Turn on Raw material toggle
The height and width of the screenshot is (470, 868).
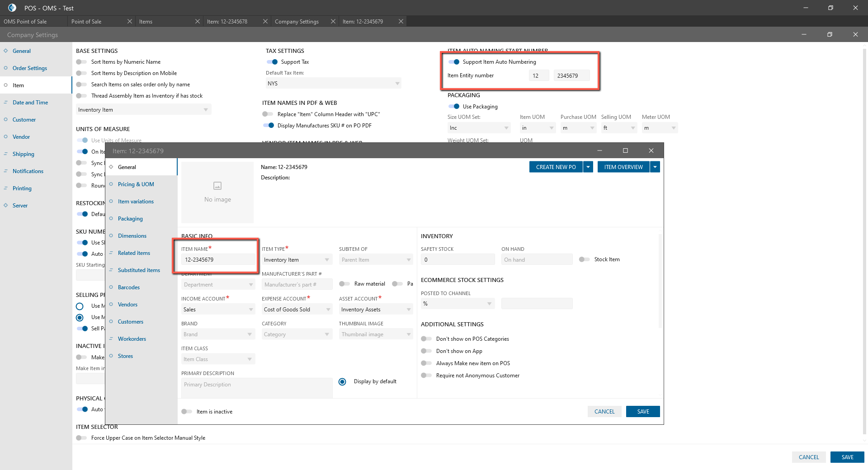coord(344,284)
